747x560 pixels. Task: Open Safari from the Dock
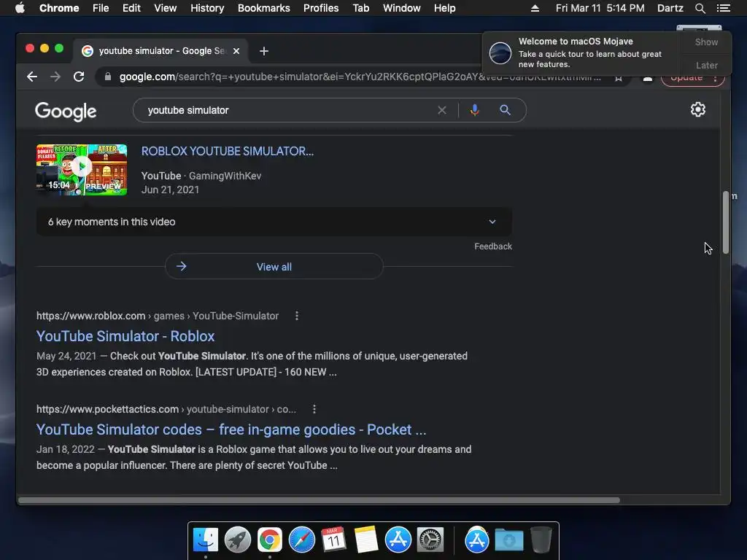(x=301, y=540)
